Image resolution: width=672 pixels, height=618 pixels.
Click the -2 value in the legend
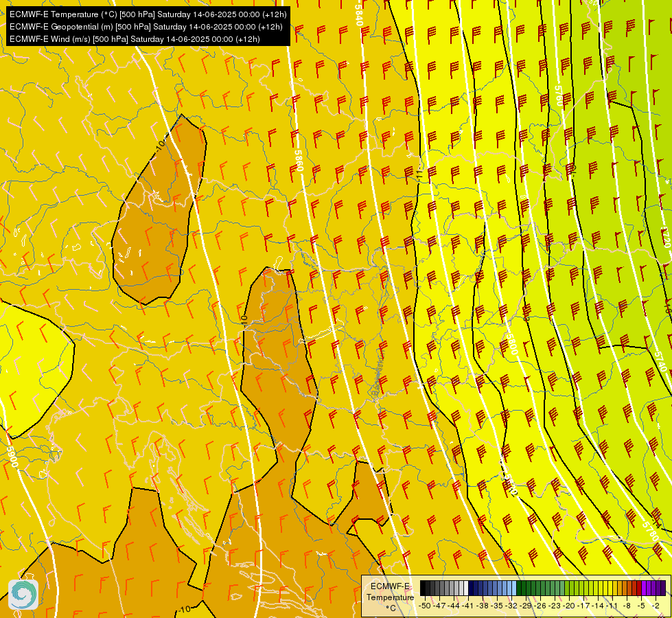[656, 606]
